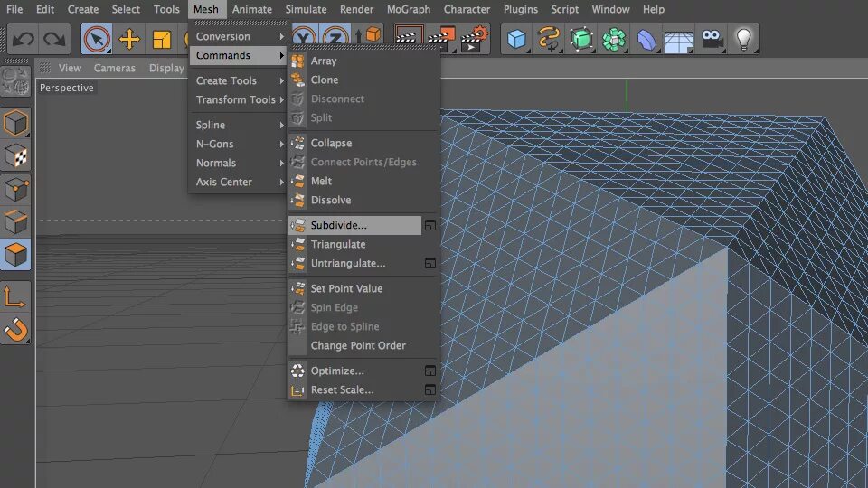Open the Script menu
Screen dimensions: 868x488
[x=564, y=9]
